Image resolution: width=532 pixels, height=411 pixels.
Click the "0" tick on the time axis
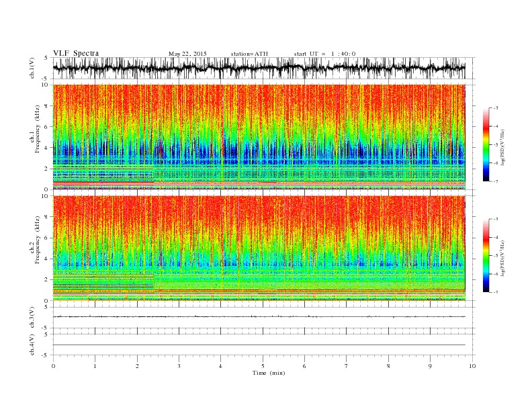tap(53, 366)
